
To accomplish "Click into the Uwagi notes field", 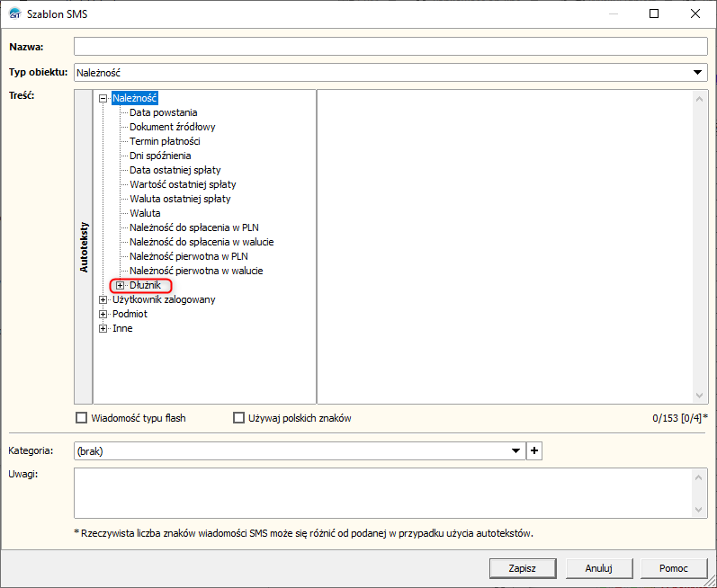I will point(382,493).
